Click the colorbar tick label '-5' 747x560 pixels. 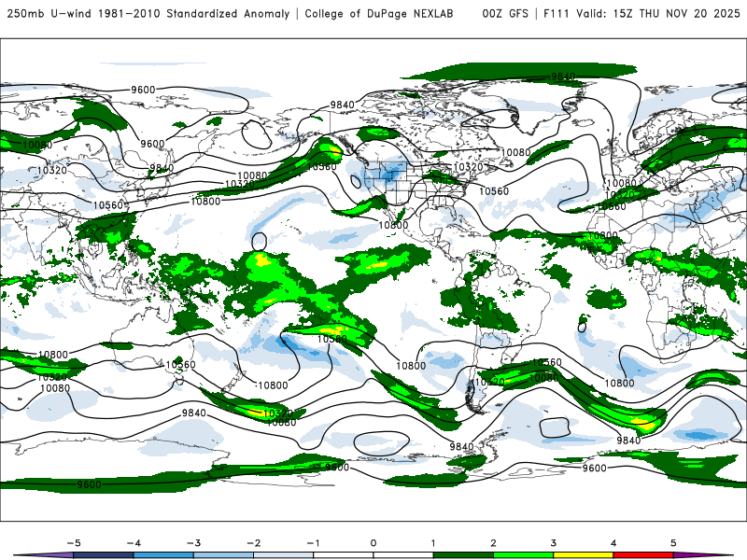pyautogui.click(x=74, y=543)
